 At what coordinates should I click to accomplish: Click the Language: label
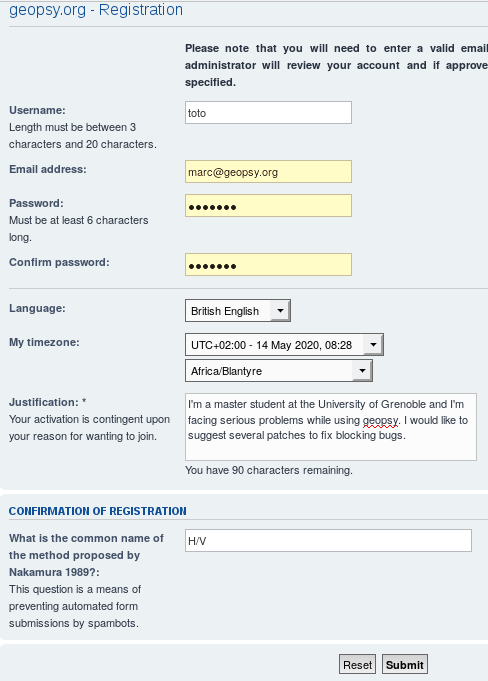[37, 308]
